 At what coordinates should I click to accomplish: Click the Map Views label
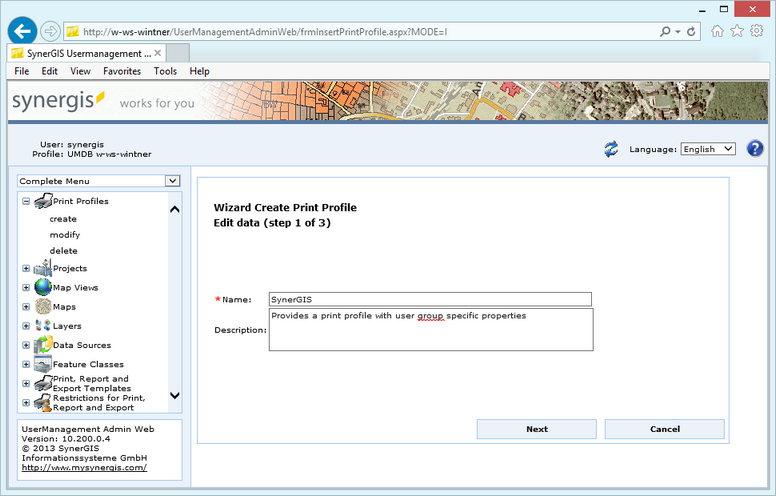75,288
